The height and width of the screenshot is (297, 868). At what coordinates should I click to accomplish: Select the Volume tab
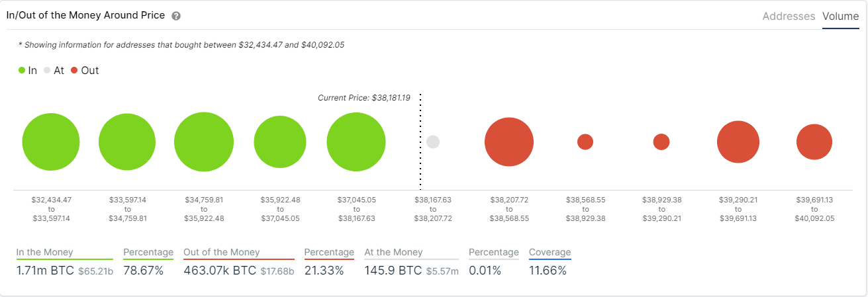(x=840, y=16)
